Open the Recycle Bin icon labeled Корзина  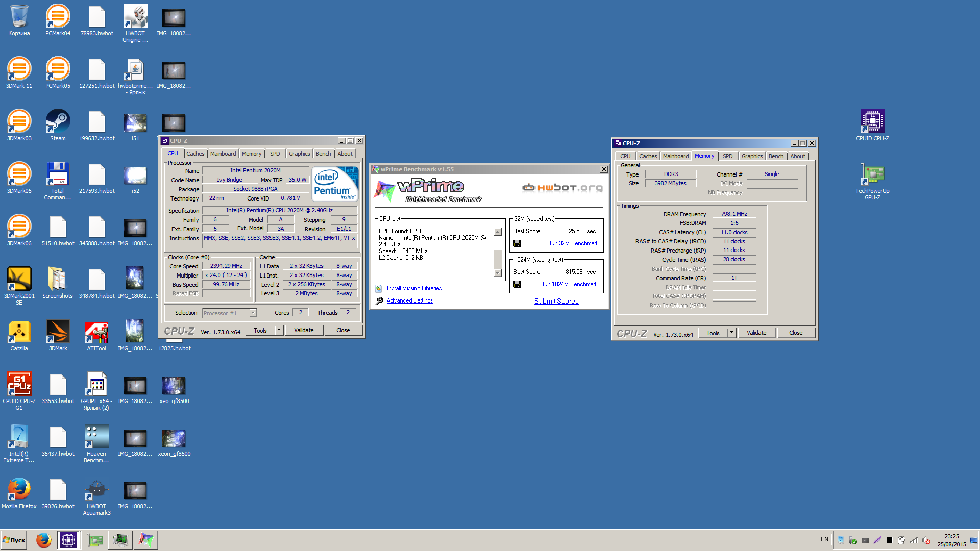[19, 20]
